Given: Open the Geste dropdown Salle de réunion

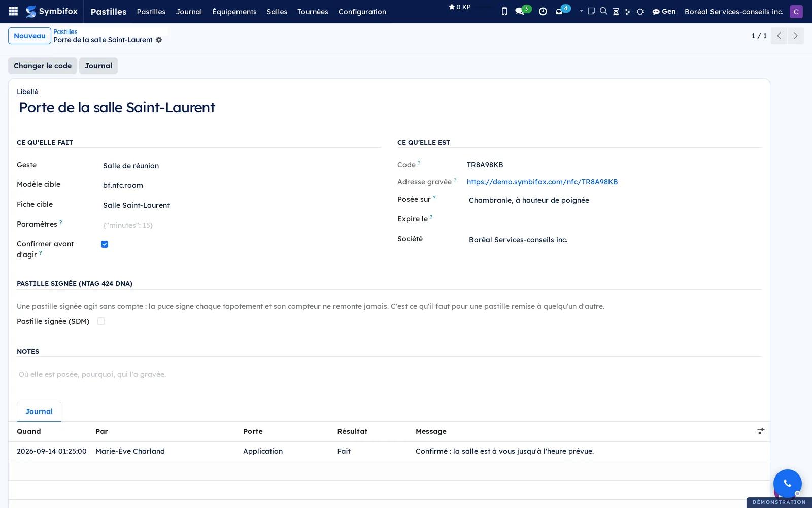Looking at the screenshot, I should click(x=241, y=166).
